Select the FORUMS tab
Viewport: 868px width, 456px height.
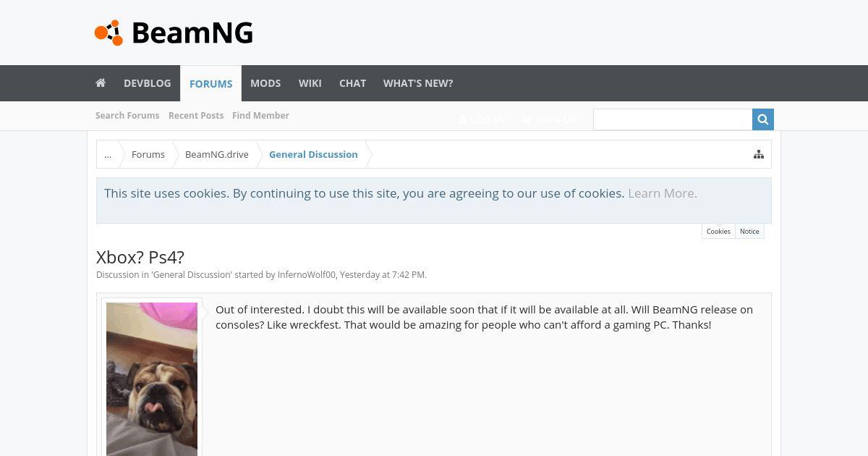(210, 84)
